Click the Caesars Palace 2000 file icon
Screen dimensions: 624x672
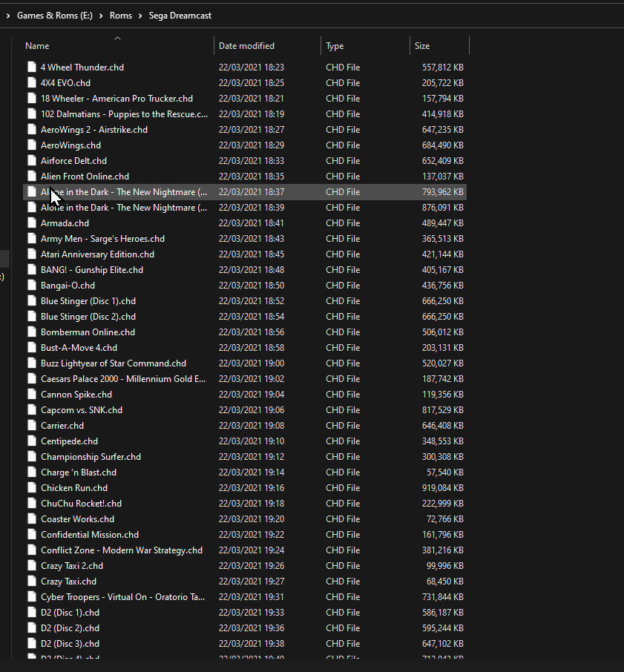point(32,379)
